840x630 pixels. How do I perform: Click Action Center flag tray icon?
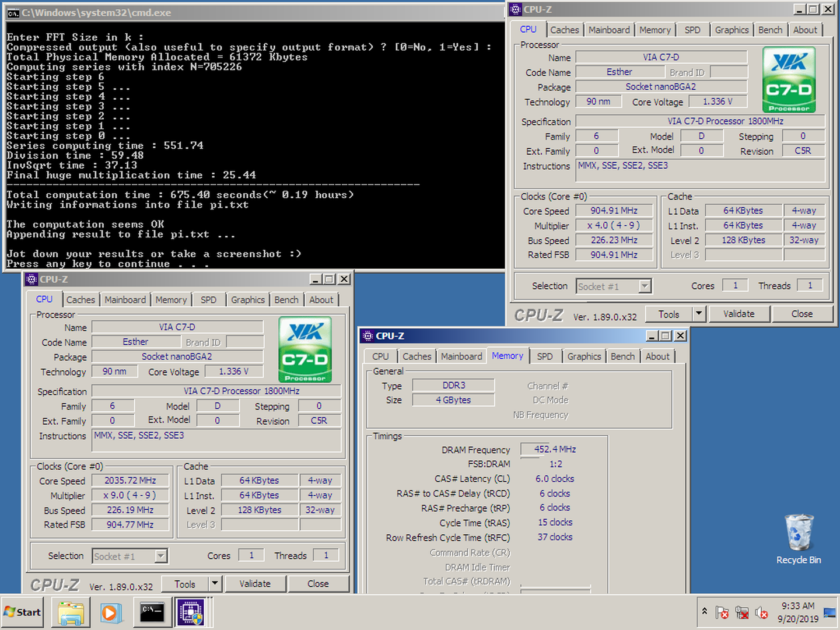pyautogui.click(x=722, y=612)
